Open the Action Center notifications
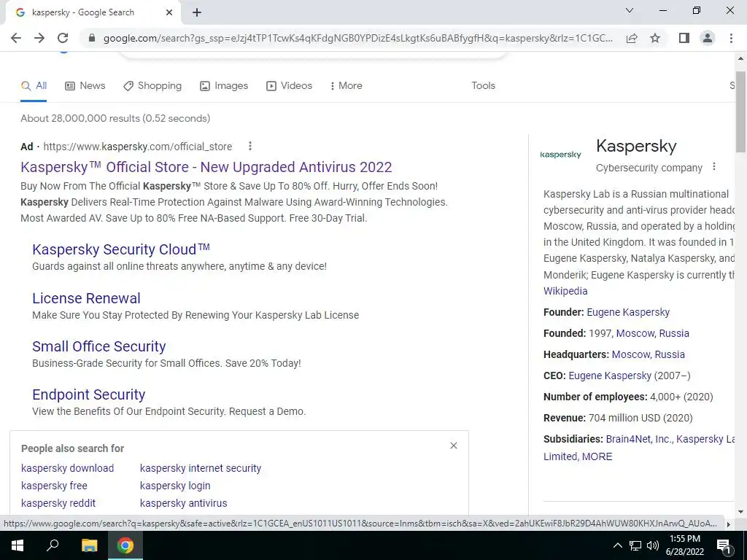Viewport: 747px width, 560px height. 724,545
